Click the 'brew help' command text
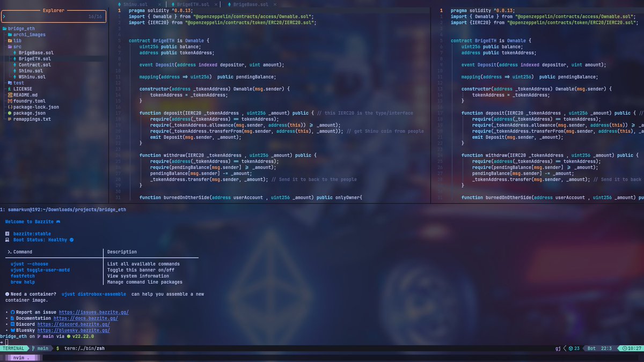This screenshot has height=362, width=644. [23, 282]
